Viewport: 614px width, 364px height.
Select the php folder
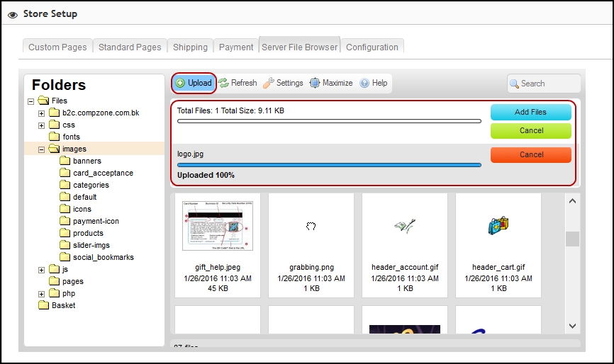pos(69,294)
